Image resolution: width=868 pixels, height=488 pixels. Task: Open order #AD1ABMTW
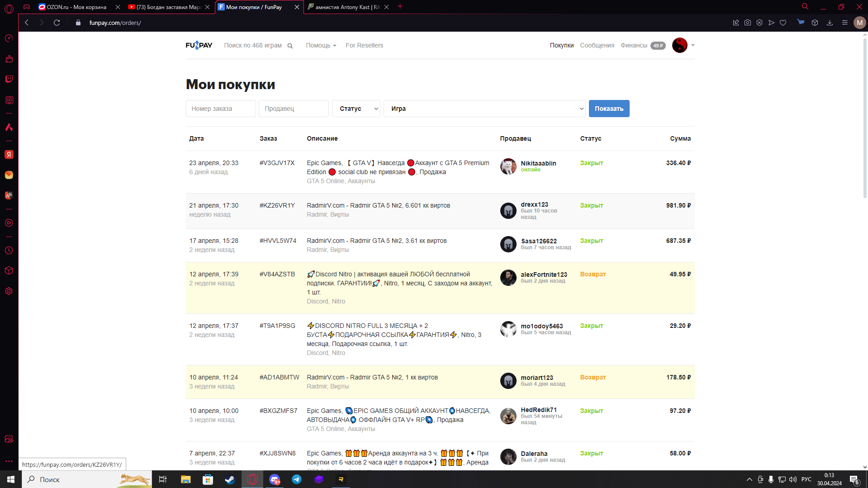click(x=279, y=377)
